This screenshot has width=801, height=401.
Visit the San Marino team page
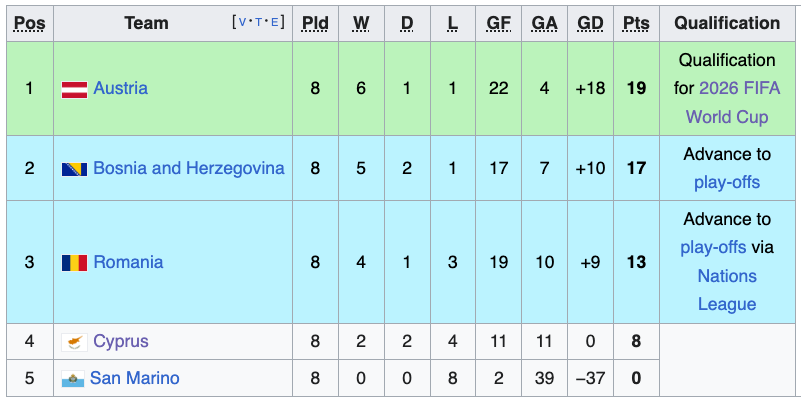134,378
